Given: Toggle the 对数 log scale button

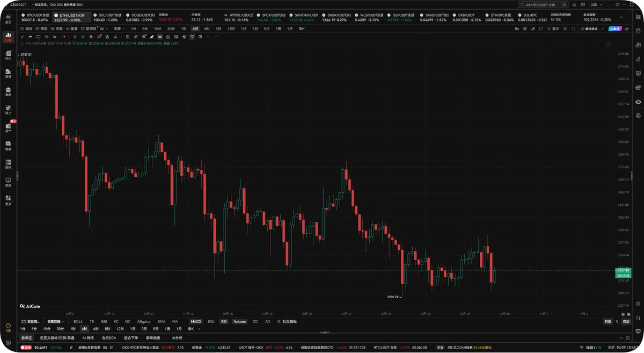Looking at the screenshot, I should 608,321.
